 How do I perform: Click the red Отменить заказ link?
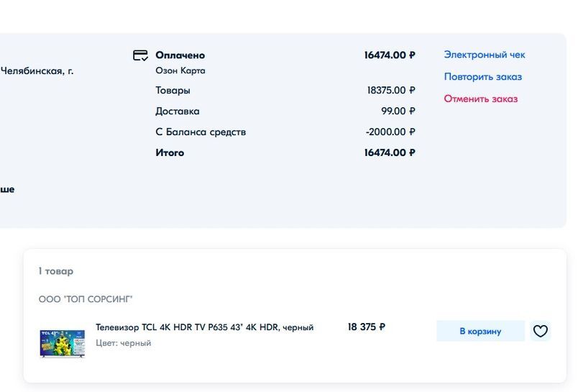click(481, 99)
